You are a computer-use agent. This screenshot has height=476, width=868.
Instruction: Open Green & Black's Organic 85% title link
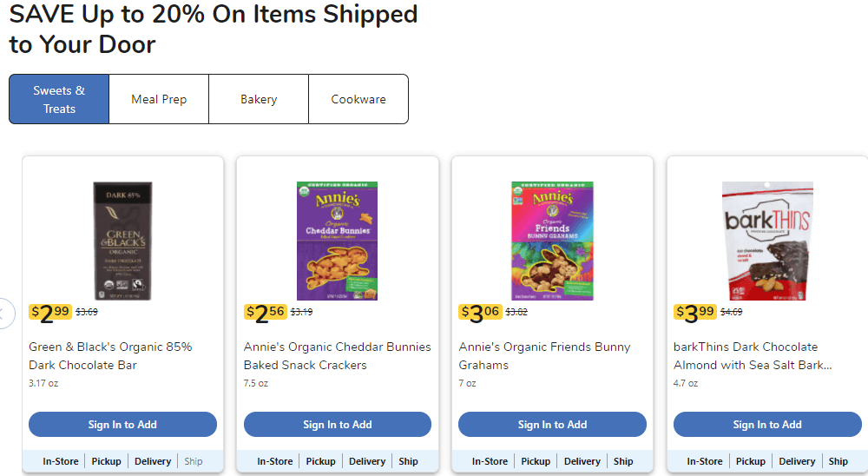[111, 356]
